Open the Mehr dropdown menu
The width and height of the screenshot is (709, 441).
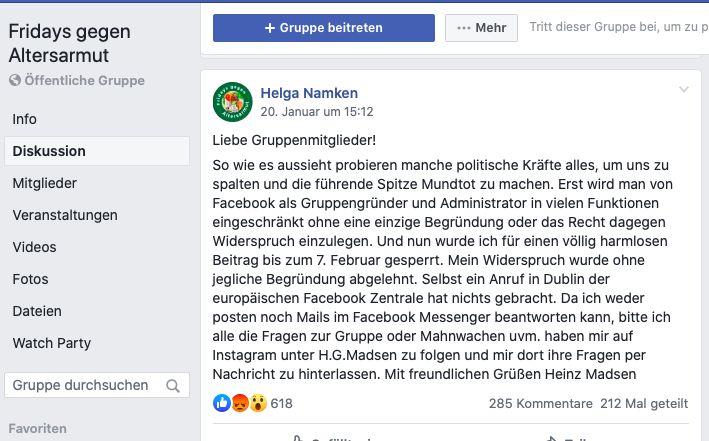[481, 28]
